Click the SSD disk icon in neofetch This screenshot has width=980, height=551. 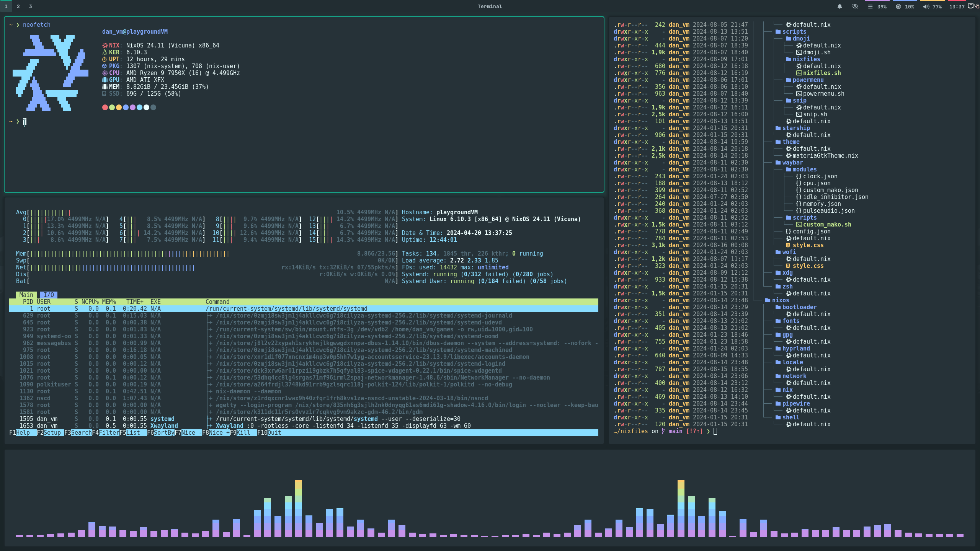105,93
